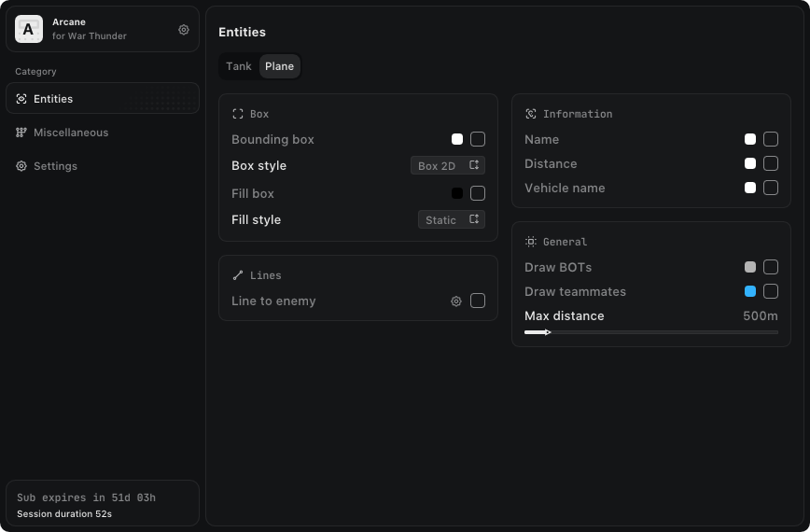Image resolution: width=810 pixels, height=532 pixels.
Task: Click the Arcane 'A' logo icon
Action: (x=29, y=30)
